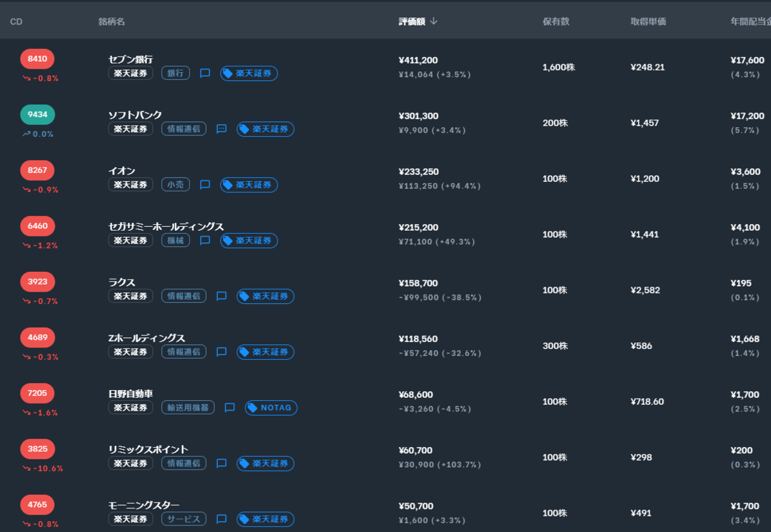Open stock code 3825 badge
The width and height of the screenshot is (771, 532).
tap(37, 448)
